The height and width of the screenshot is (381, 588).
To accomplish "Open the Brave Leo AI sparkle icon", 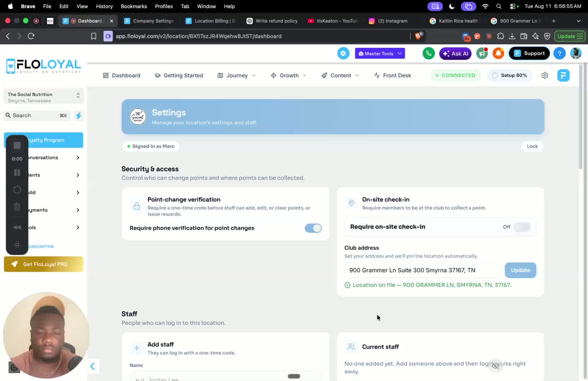I will click(x=535, y=36).
